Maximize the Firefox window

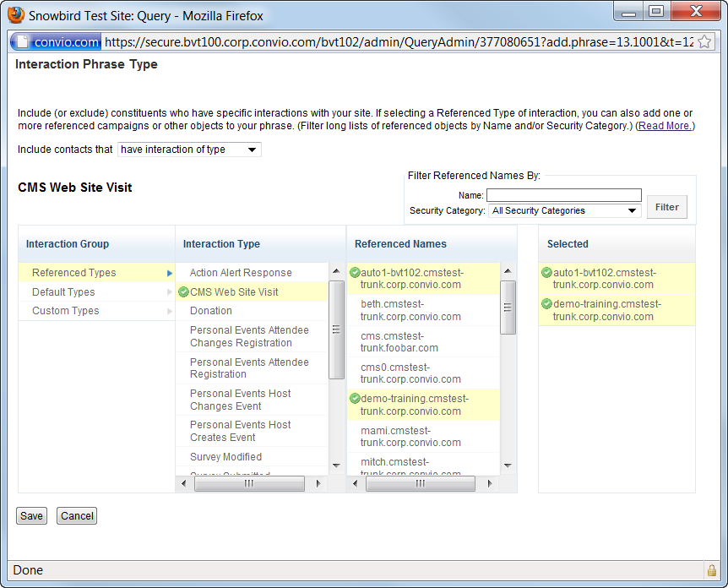[656, 12]
